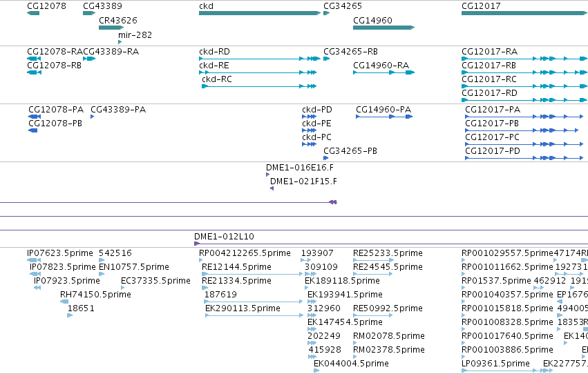Select the CG12078-RB transcript label
This screenshot has width=588, height=374.
click(54, 65)
